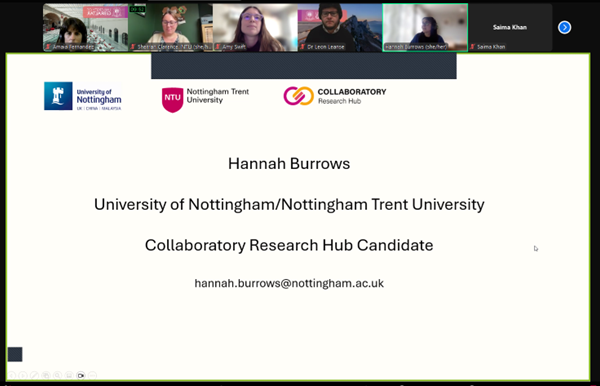
Task: Toggle camera cameo in slideshow toolbar
Action: click(x=81, y=376)
